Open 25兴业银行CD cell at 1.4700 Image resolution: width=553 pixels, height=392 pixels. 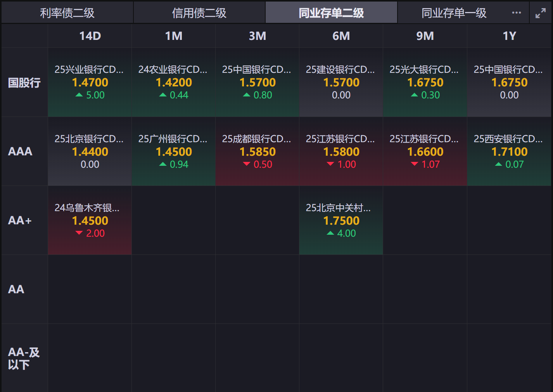tap(90, 82)
